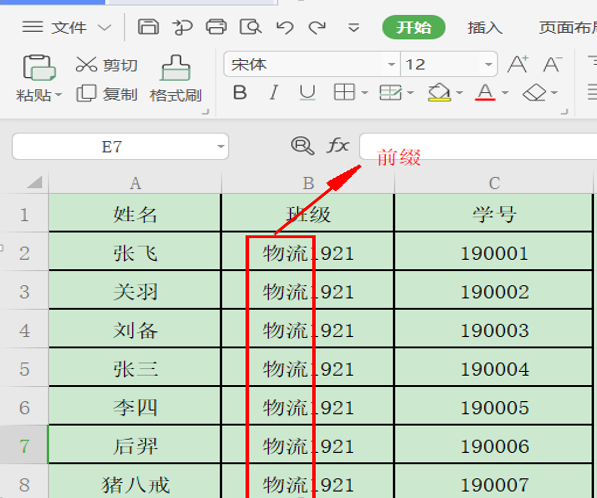Open the Name Box dropdown arrow

click(220, 147)
